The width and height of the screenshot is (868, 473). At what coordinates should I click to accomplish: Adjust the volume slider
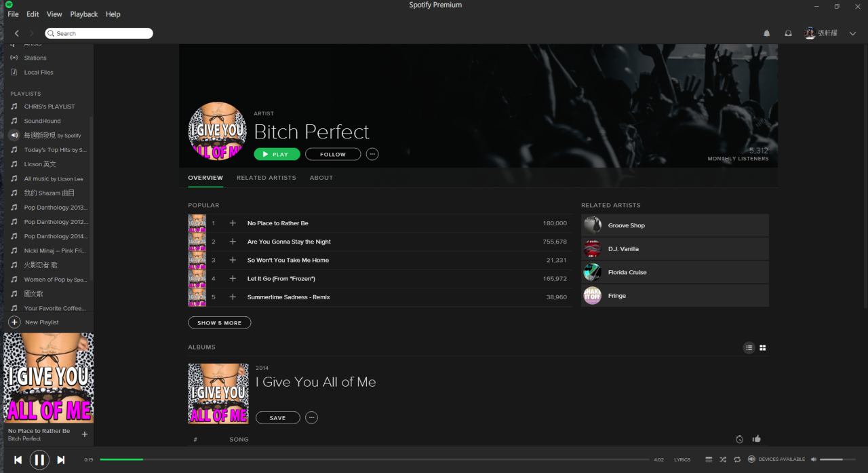click(x=837, y=459)
